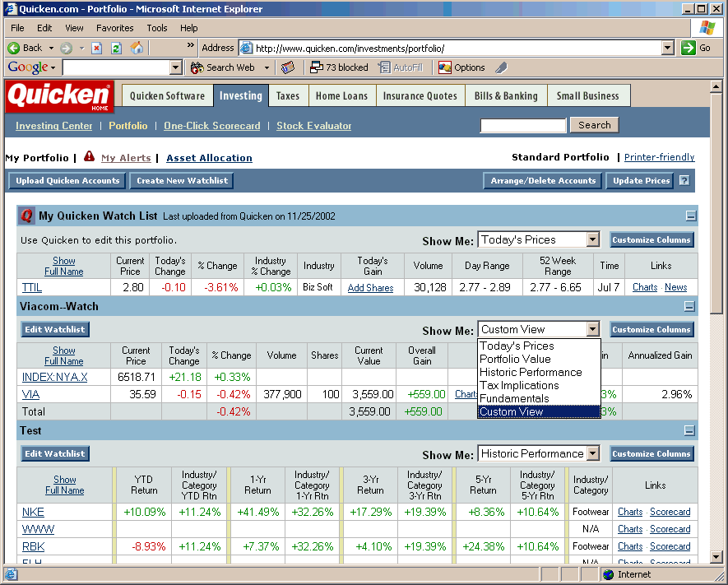
Task: Click the Quicken search input field
Action: (523, 125)
